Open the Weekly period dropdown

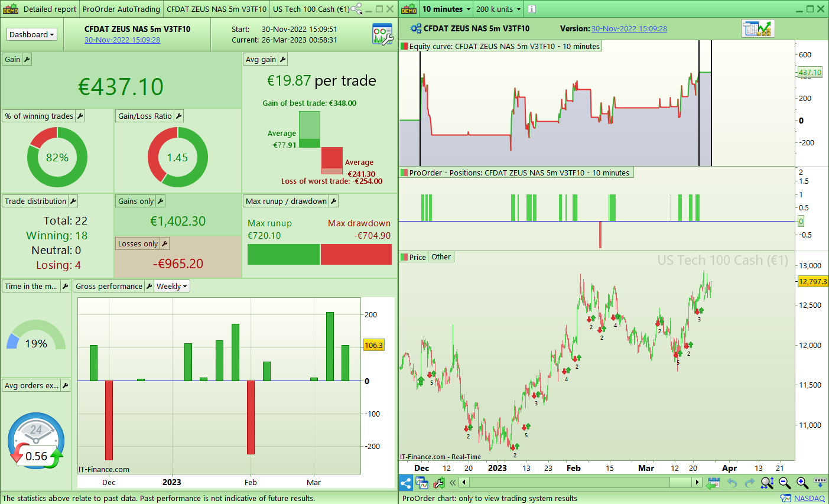tap(172, 286)
